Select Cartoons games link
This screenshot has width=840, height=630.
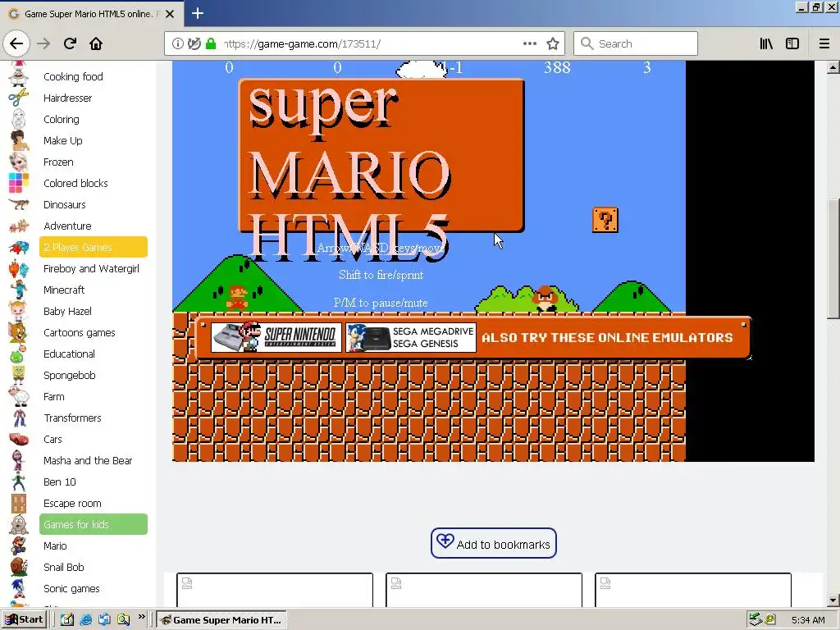[80, 333]
